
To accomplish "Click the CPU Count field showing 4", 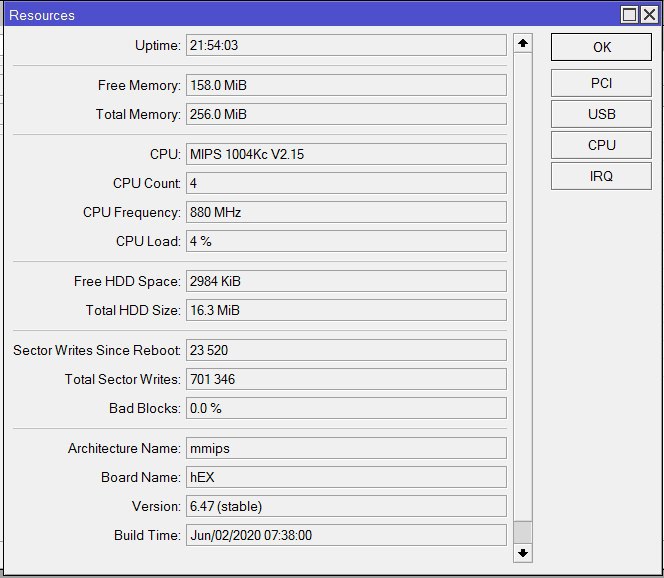I will click(x=346, y=183).
